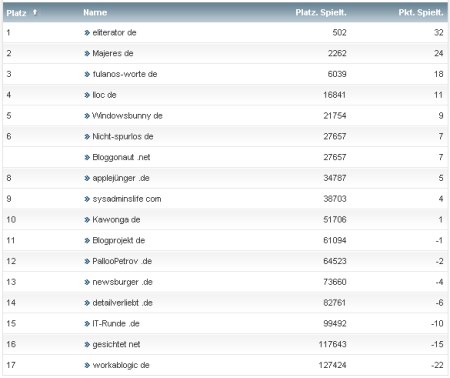Click the sort arrow next to Platz
450x378 pixels.
(x=35, y=12)
